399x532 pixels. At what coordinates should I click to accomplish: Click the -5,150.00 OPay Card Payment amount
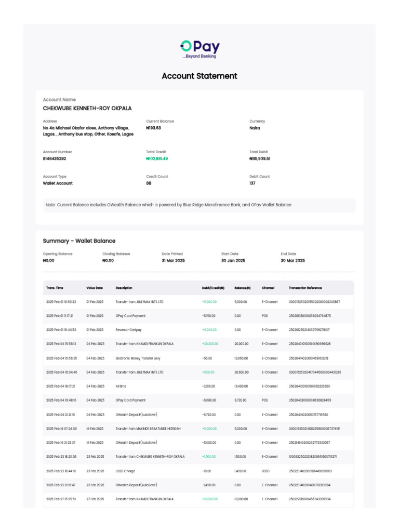click(209, 316)
